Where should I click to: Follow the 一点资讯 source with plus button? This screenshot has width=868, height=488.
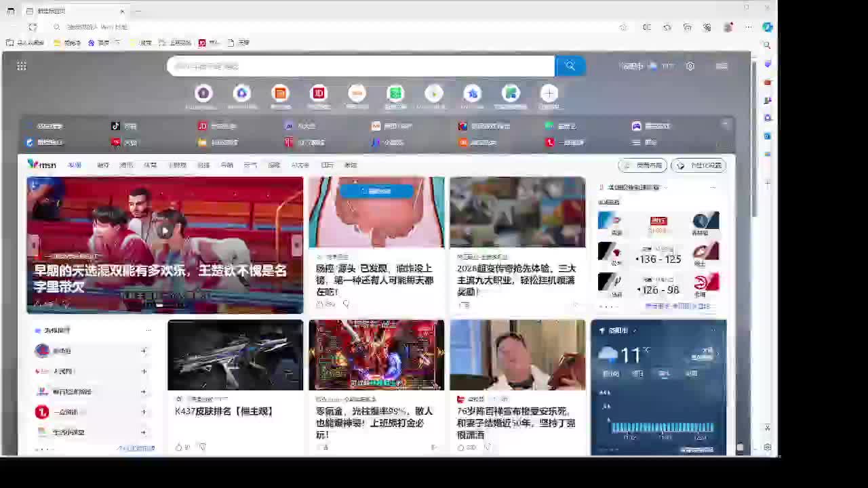pos(144,412)
